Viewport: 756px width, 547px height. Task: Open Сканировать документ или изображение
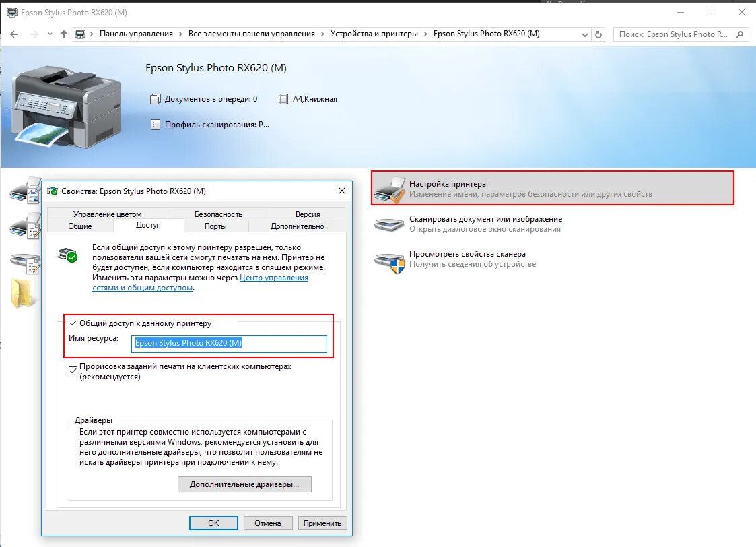coord(485,219)
